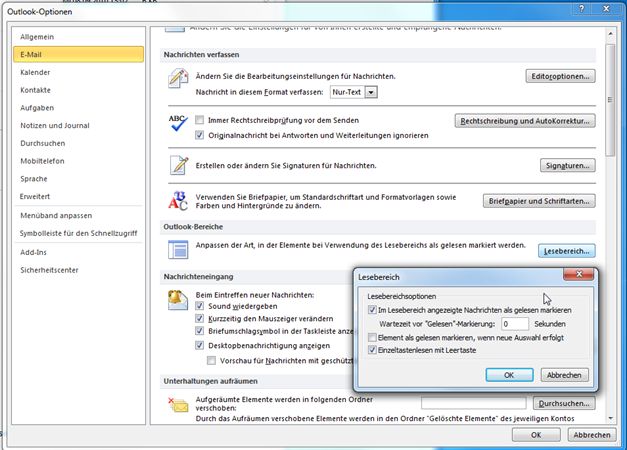Click the envelope folder icon under Unterhaltungen aufräumen
This screenshot has height=450, width=627.
click(x=179, y=404)
